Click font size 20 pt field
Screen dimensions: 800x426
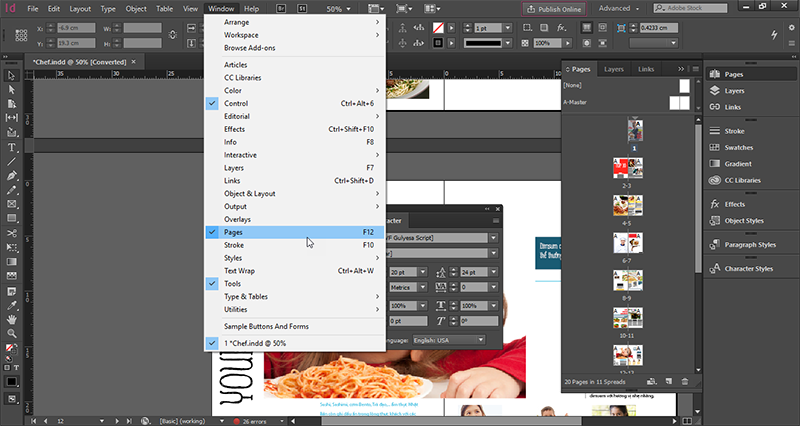tap(404, 272)
